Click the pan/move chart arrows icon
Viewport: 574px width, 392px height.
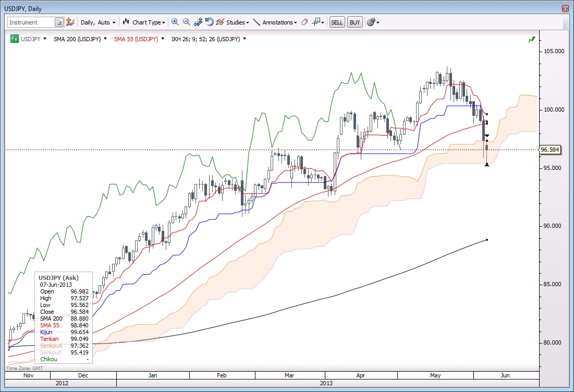click(198, 22)
